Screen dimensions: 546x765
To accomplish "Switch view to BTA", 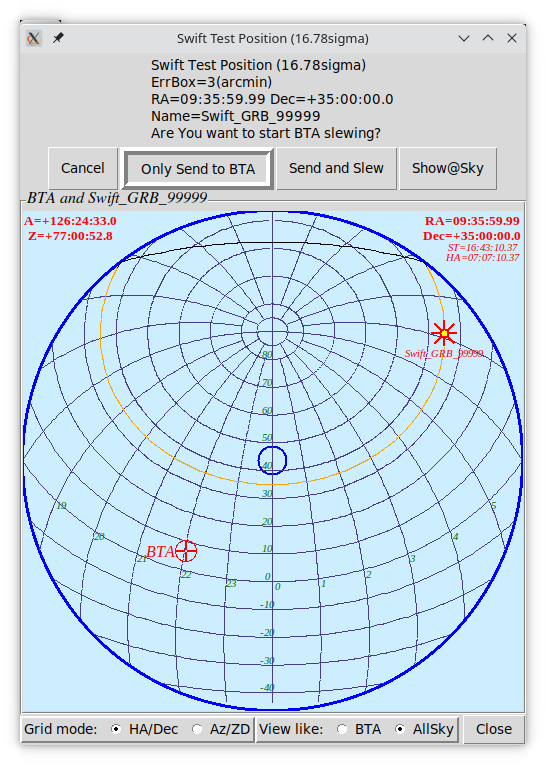I will tap(342, 729).
